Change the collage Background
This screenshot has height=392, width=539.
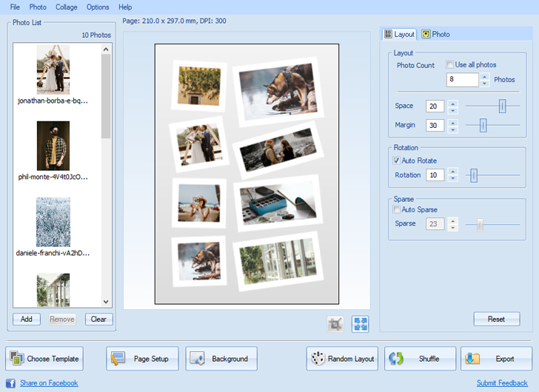(x=221, y=359)
